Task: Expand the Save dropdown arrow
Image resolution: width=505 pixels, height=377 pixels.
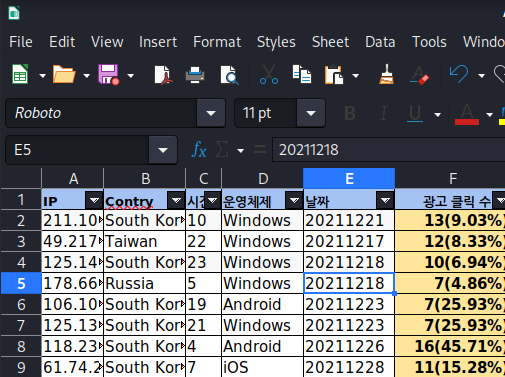Action: click(131, 76)
